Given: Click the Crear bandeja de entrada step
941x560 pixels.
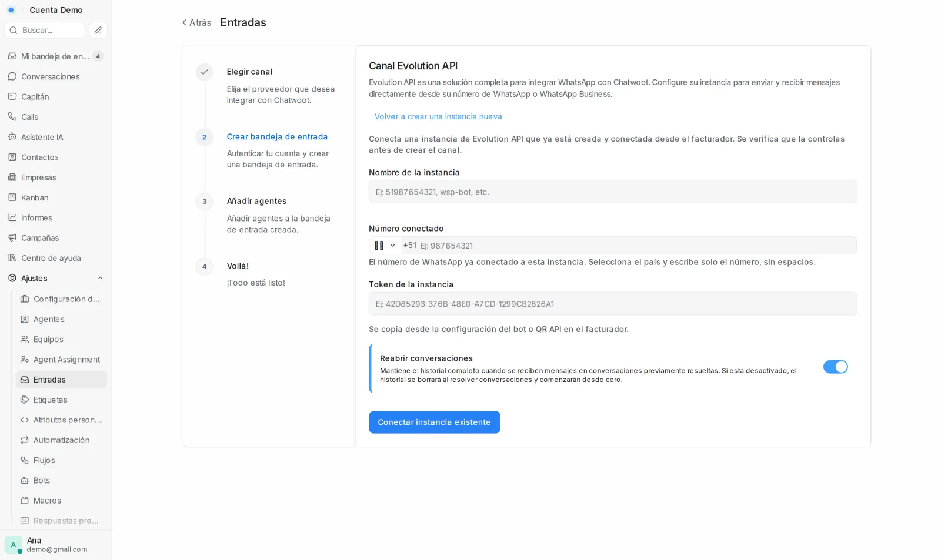Looking at the screenshot, I should [277, 136].
